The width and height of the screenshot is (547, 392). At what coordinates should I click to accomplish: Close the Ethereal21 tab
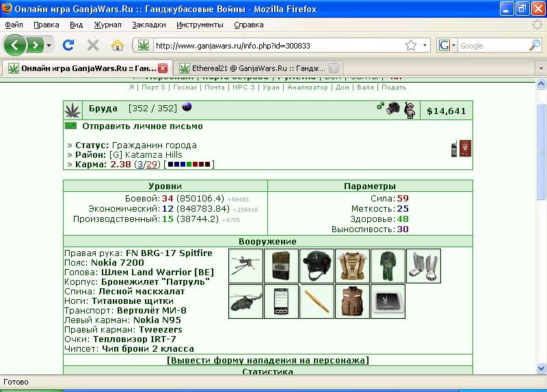(x=334, y=68)
